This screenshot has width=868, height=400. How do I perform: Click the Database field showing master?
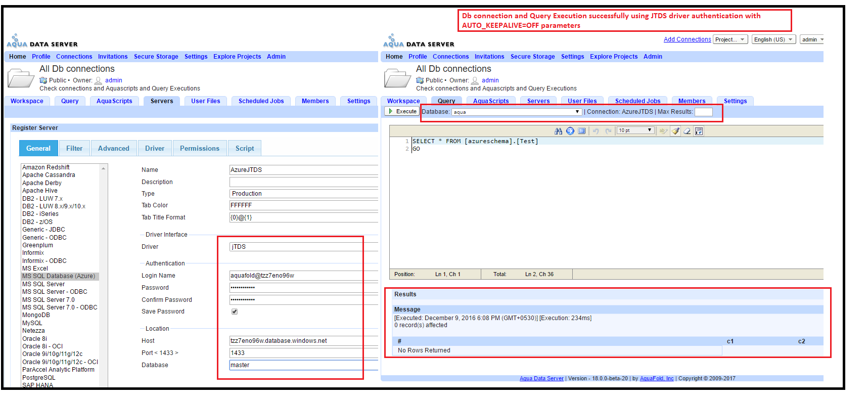click(x=304, y=365)
